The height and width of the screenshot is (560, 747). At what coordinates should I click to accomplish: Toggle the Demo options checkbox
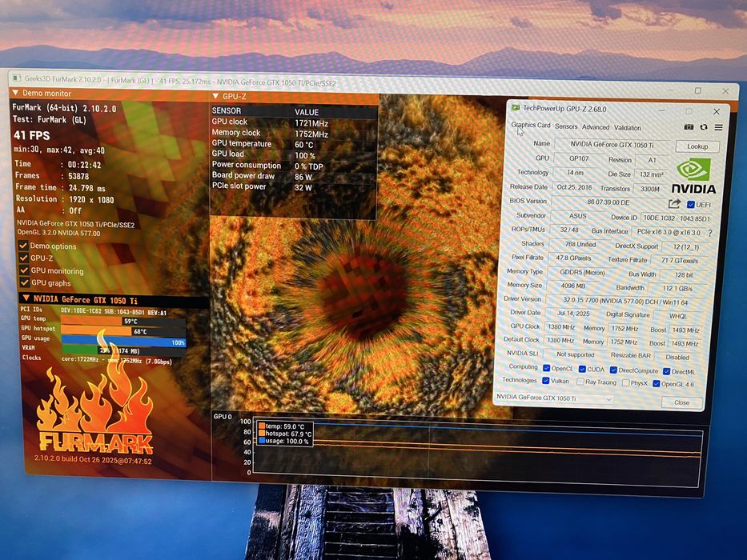(23, 246)
